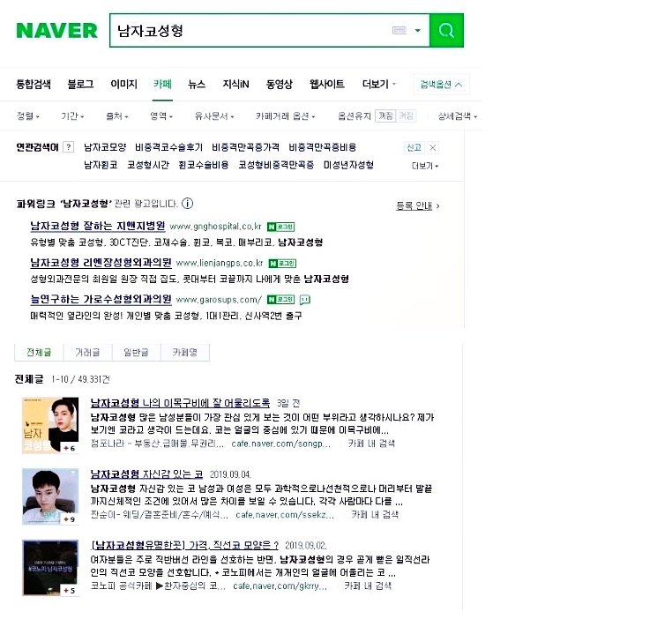
Task: Click Naver login badge beside garosups.com
Action: click(x=280, y=300)
